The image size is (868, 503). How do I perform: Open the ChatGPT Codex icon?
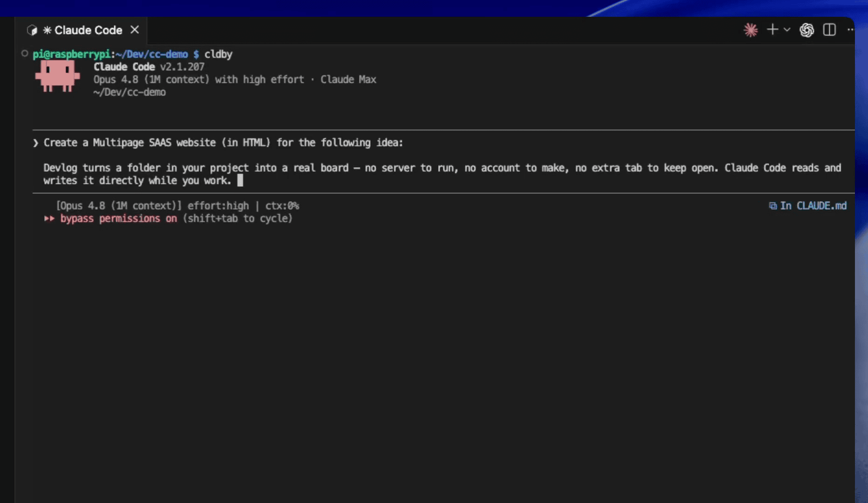point(807,30)
